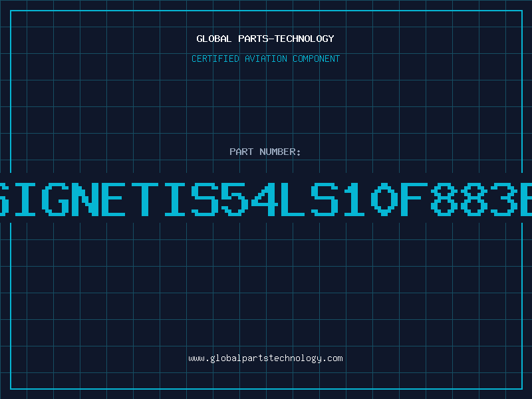Image resolution: width=532 pixels, height=399 pixels.
Task: Open the www.globalpartstechnology.com link
Action: tap(265, 358)
